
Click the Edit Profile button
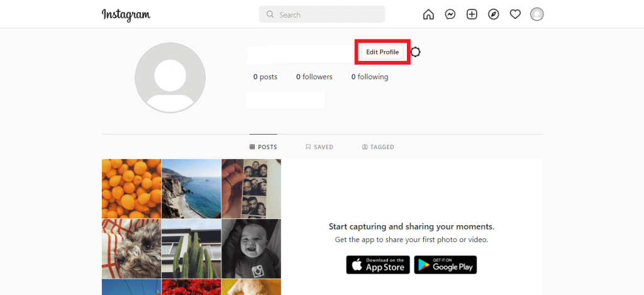(x=382, y=52)
